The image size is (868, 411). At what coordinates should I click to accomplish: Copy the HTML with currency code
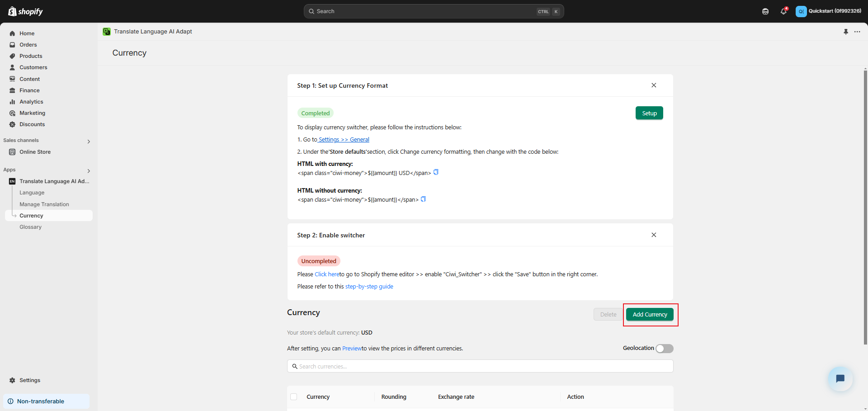click(x=436, y=172)
